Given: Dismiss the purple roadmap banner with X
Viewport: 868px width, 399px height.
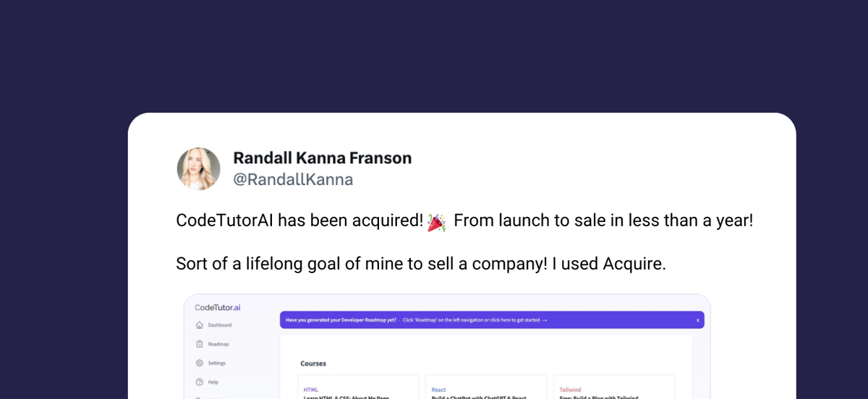Looking at the screenshot, I should (x=698, y=319).
